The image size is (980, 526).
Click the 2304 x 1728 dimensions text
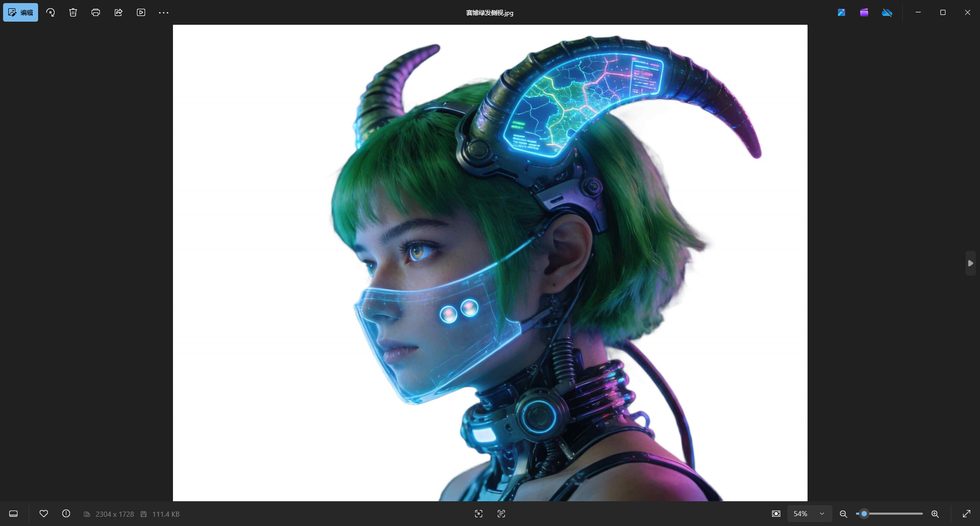[115, 514]
